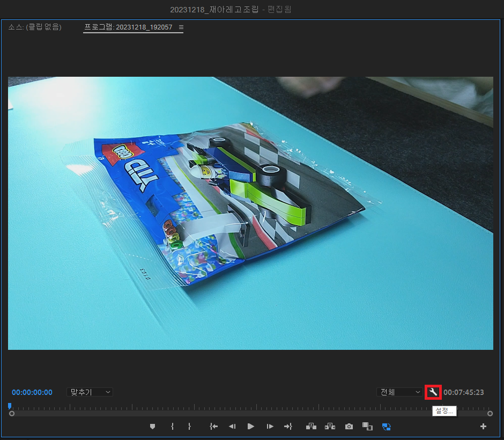Image resolution: width=504 pixels, height=440 pixels.
Task: Click the 00:07:45:23 duration timecode
Action: 463,392
